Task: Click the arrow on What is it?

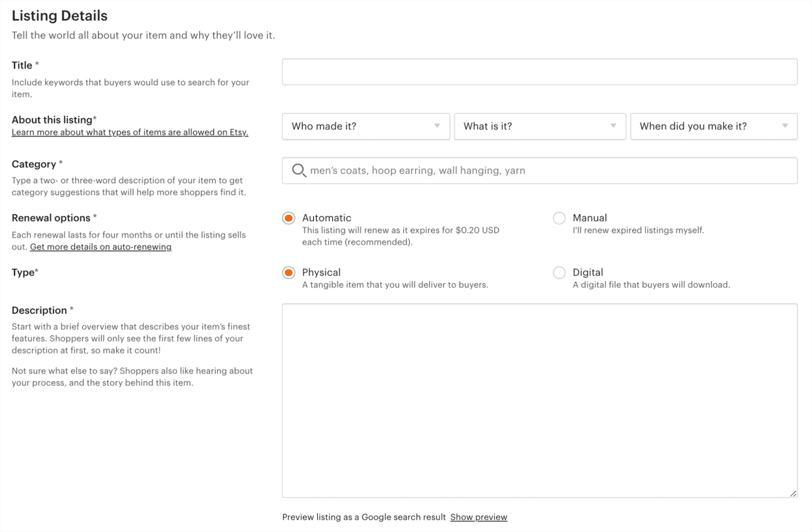Action: pos(613,126)
